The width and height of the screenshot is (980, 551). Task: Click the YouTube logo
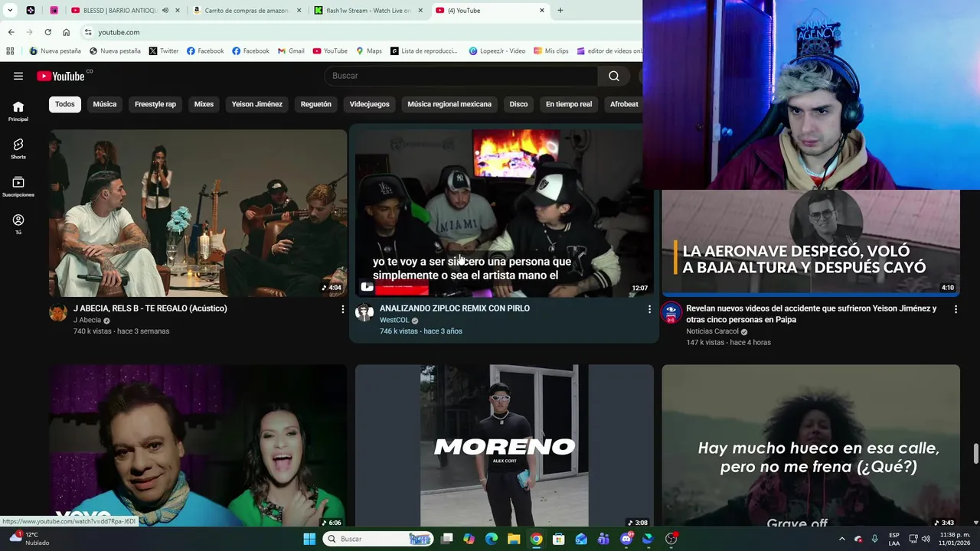61,76
